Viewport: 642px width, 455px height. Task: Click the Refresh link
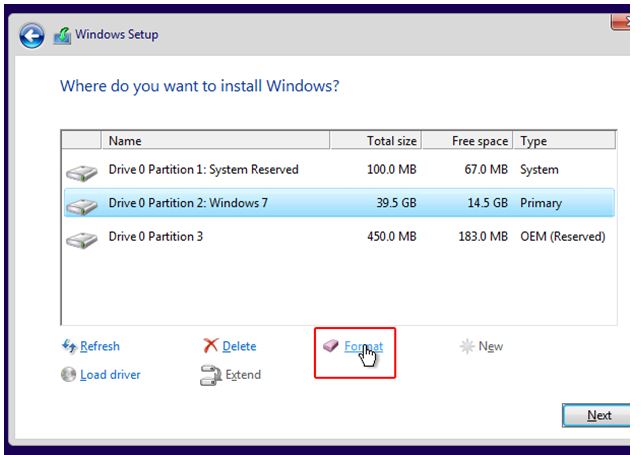[100, 346]
